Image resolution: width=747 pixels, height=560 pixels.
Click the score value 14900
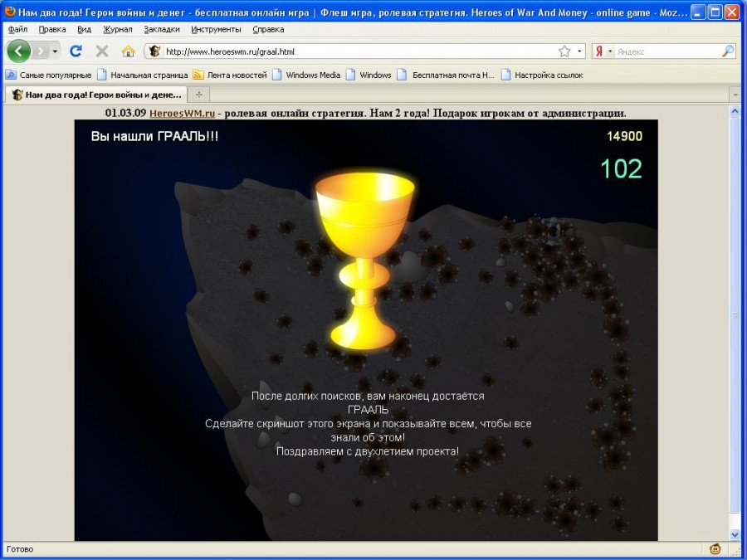624,137
